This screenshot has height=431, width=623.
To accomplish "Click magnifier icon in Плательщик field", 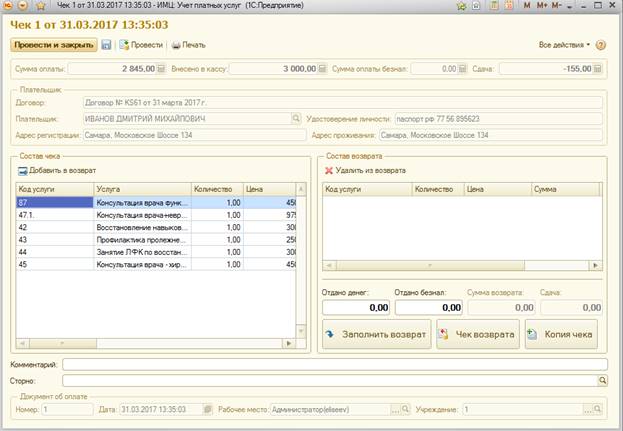I will 296,117.
